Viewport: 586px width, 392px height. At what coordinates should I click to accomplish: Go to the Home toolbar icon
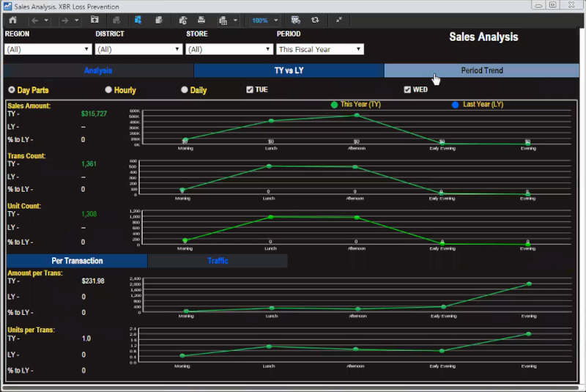tap(12, 21)
